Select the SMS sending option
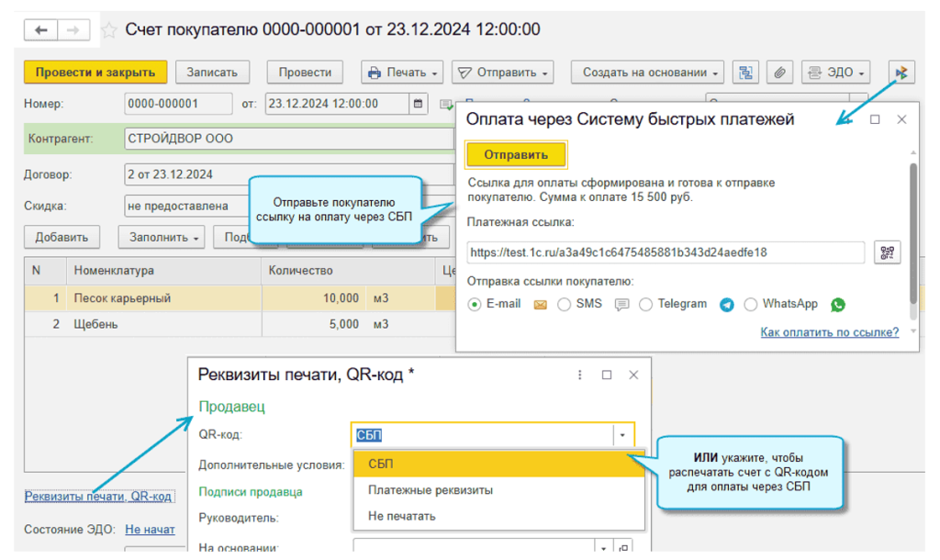This screenshot has height=560, width=940. point(565,305)
